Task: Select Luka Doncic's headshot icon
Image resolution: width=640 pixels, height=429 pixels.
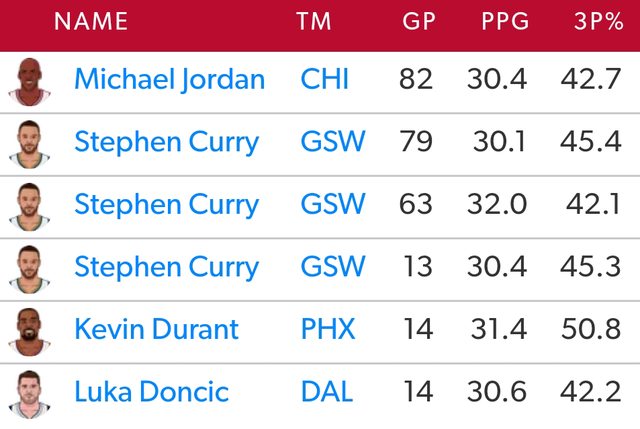Action: click(x=29, y=392)
